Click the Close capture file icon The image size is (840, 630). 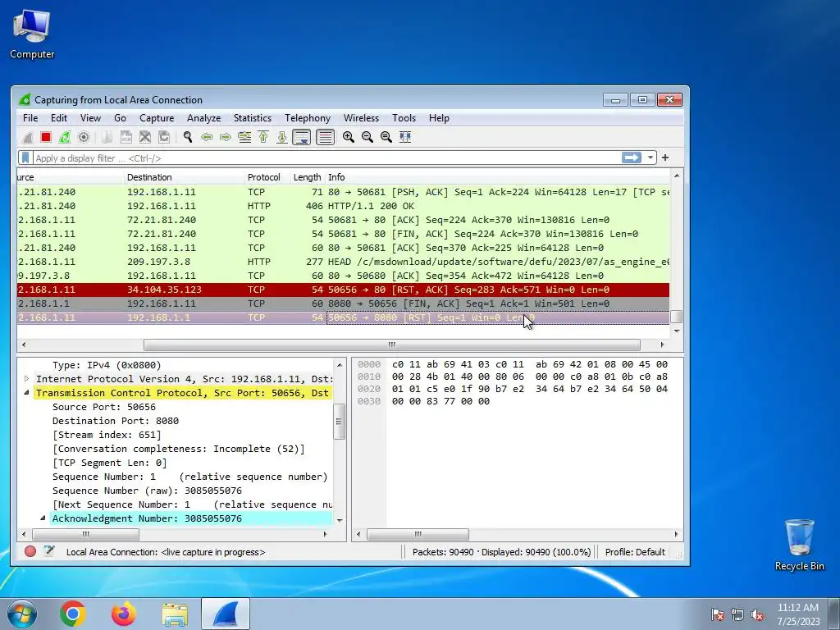pyautogui.click(x=144, y=137)
